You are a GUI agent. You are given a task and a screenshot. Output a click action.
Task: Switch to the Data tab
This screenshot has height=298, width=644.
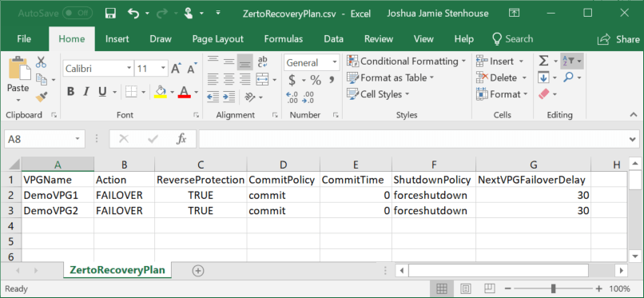click(333, 39)
